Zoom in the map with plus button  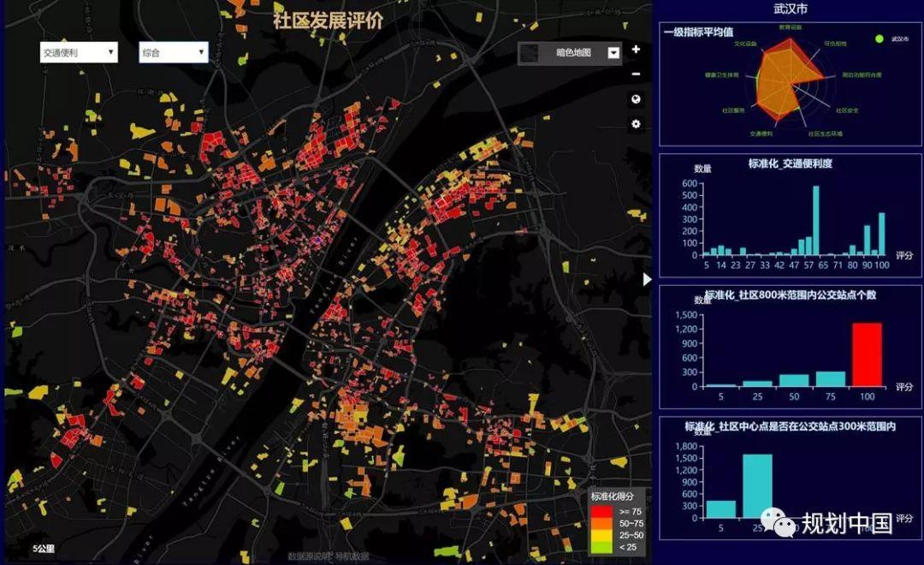(636, 50)
